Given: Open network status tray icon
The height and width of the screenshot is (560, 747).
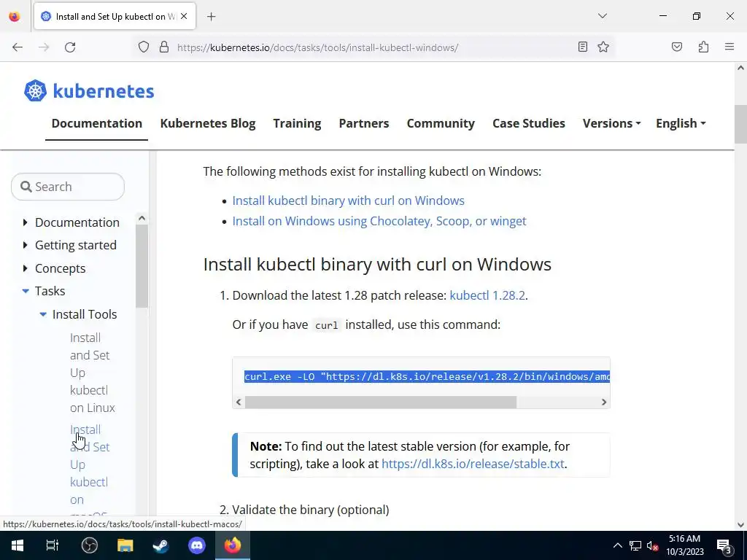Looking at the screenshot, I should tap(635, 545).
